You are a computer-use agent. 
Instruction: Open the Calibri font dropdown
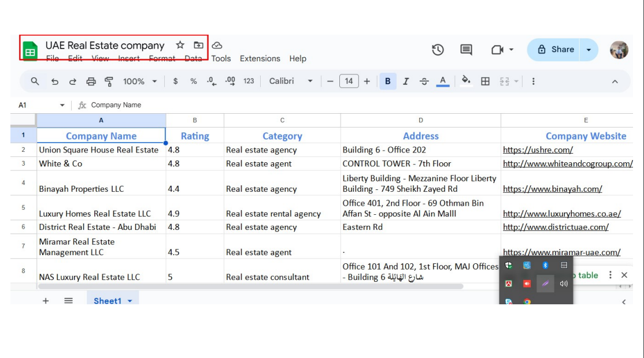pyautogui.click(x=290, y=81)
